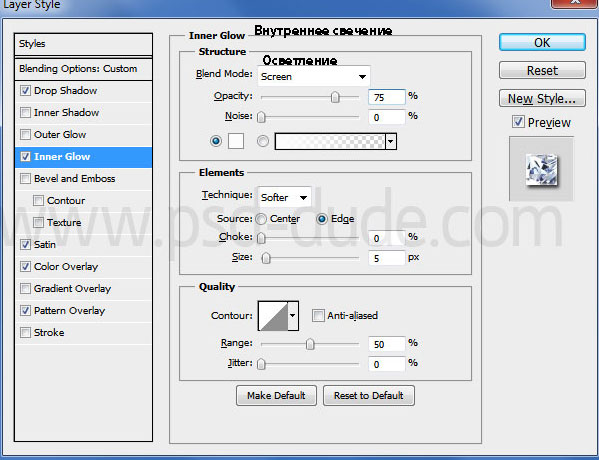Select the Pattern Overlay effect row
This screenshot has width=599, height=460.
point(83,311)
